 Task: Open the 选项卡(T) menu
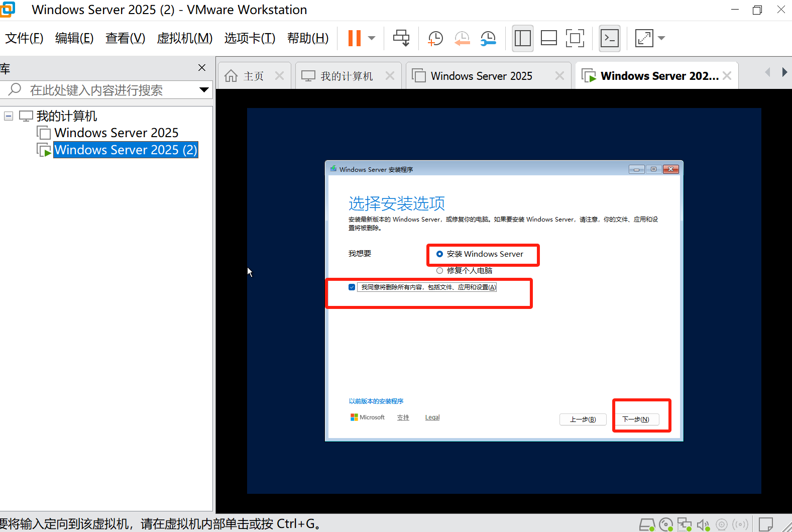(250, 38)
